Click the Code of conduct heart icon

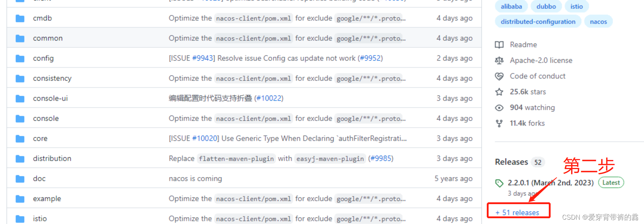(499, 76)
